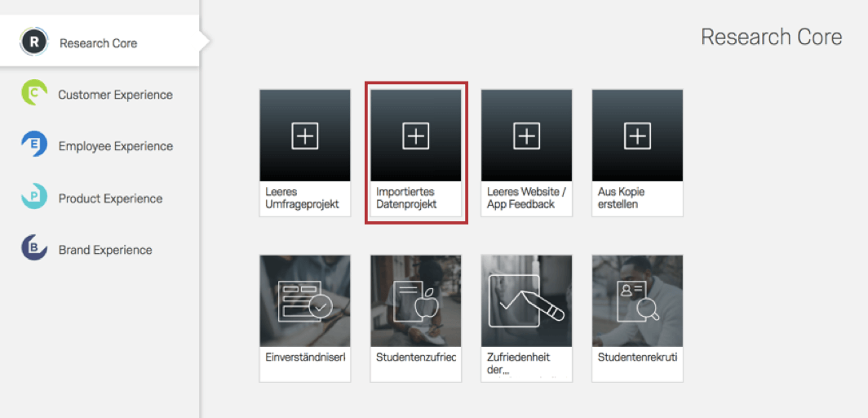Click the Studentenrekruti caption text
This screenshot has height=418, width=868.
(637, 357)
